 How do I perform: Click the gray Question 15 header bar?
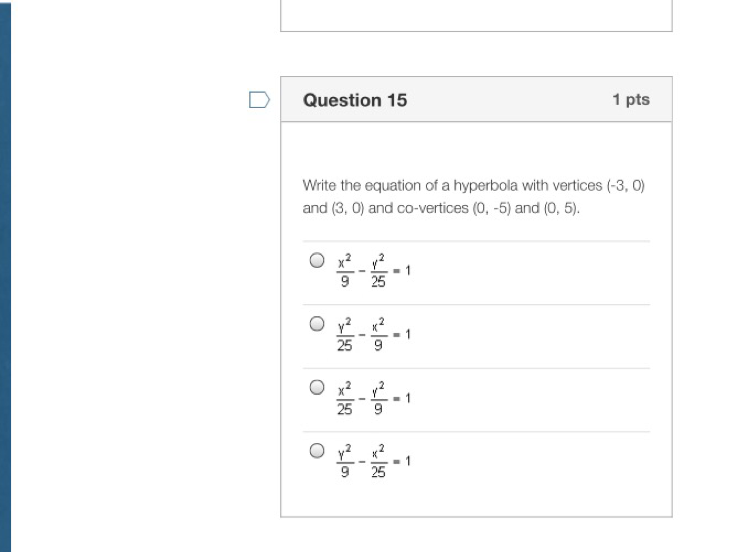click(x=477, y=99)
